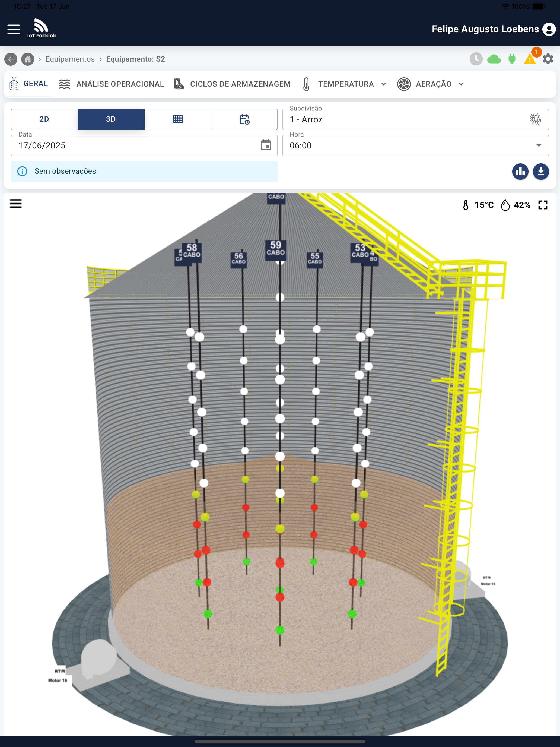Open the warning alerts triangle icon
The image size is (560, 747).
tap(530, 59)
